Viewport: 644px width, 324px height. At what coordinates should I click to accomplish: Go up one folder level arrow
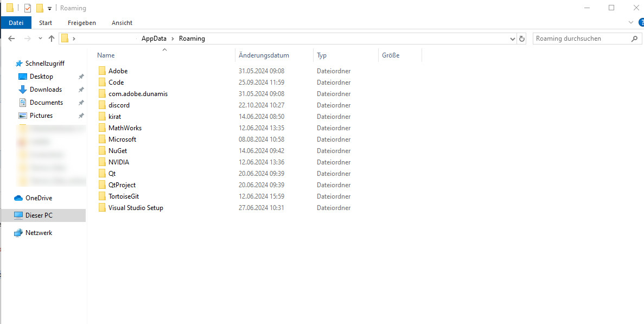point(52,39)
